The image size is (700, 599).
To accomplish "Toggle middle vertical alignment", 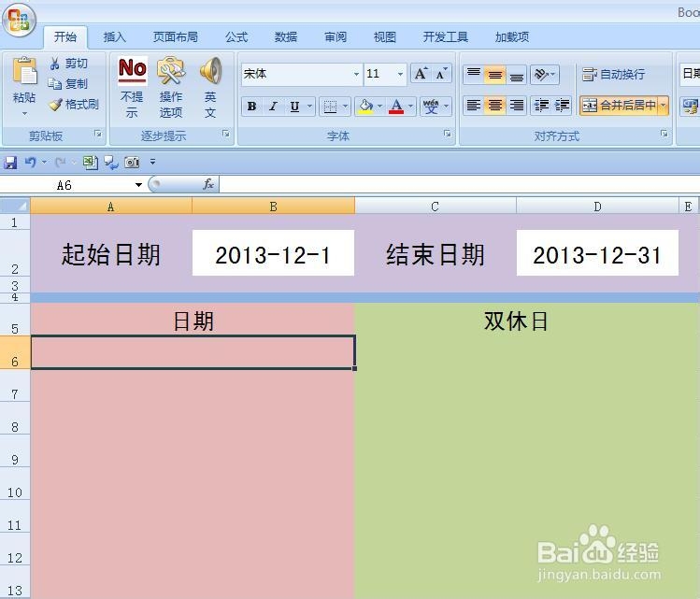I will 494,74.
